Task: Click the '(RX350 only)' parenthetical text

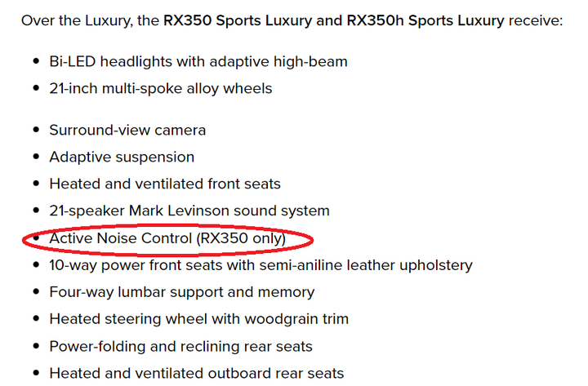Action: [241, 238]
